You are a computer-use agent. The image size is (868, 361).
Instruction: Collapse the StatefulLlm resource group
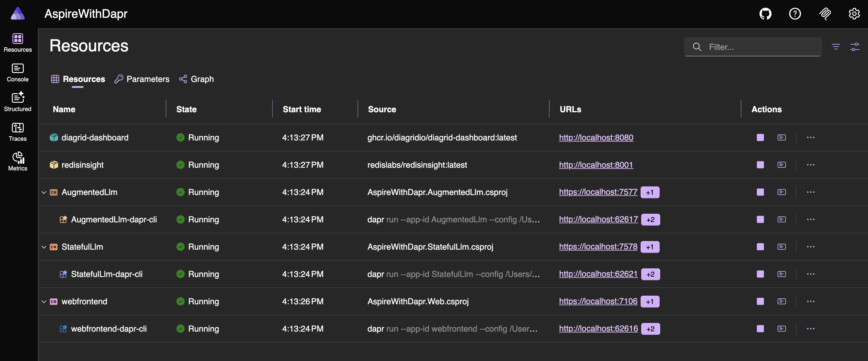(x=44, y=247)
